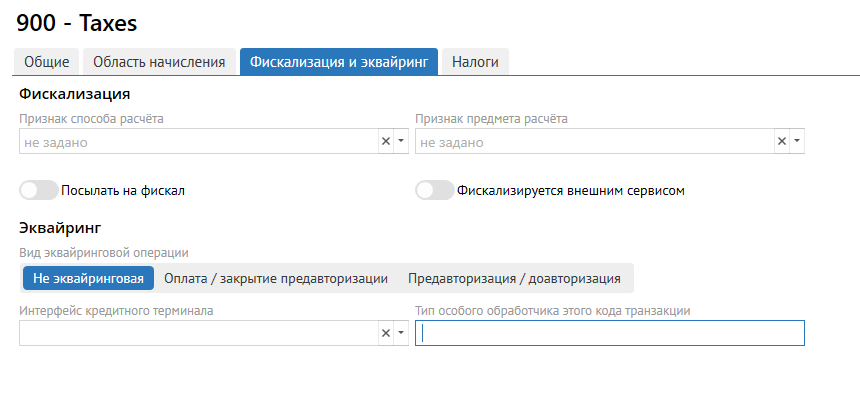The height and width of the screenshot is (409, 860).
Task: Go to the Налоги tab
Action: coord(475,62)
